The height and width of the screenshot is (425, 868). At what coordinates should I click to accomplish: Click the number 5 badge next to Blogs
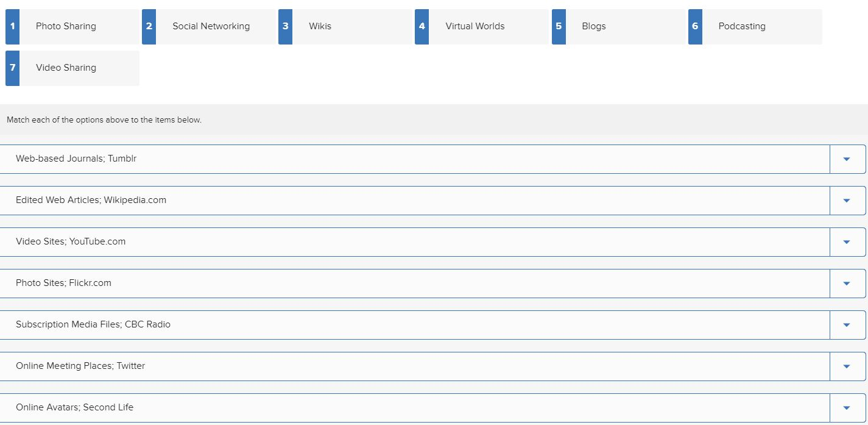coord(558,26)
